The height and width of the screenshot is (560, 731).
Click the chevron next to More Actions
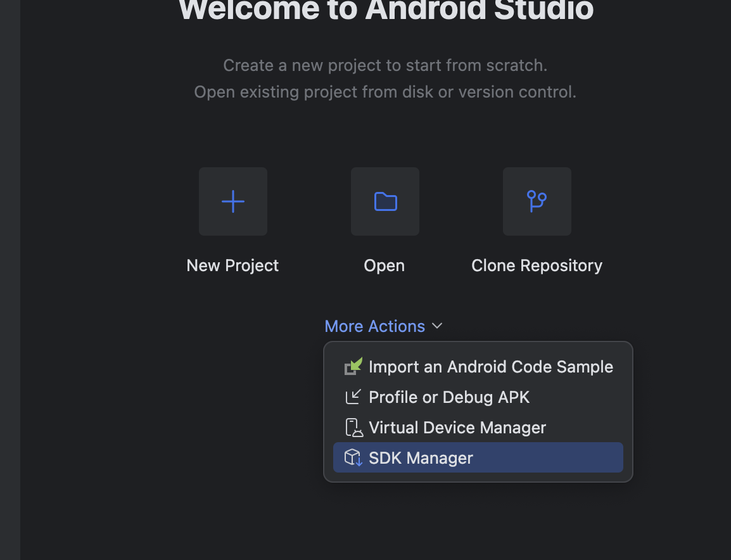tap(437, 326)
